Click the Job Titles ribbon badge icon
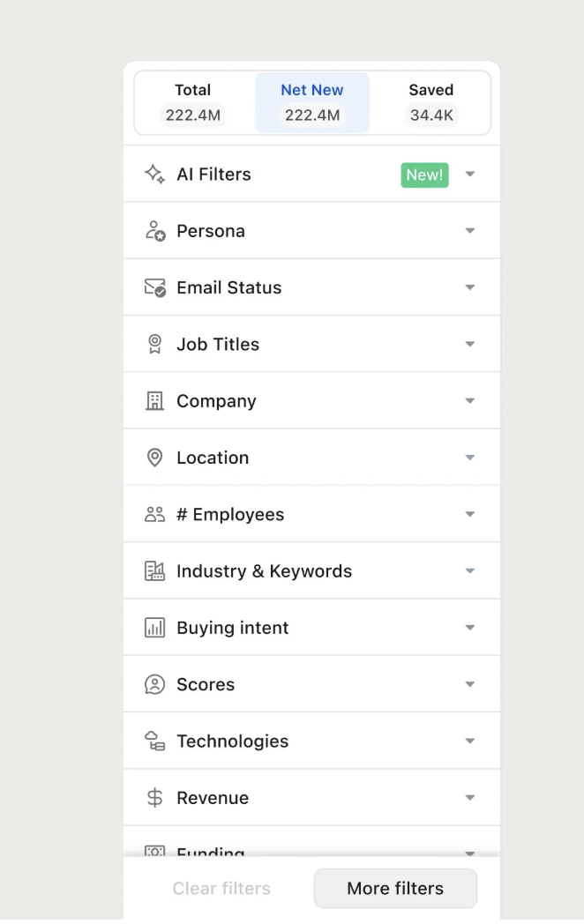 coord(154,344)
